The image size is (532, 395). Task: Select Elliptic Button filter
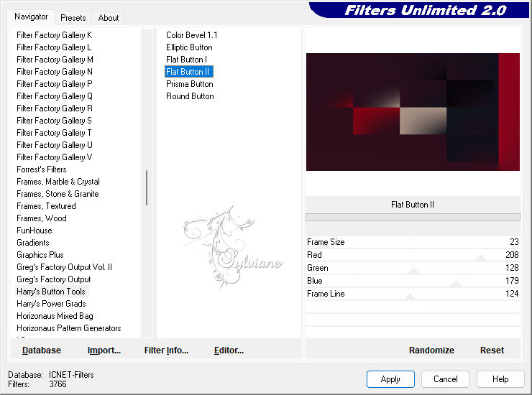[x=189, y=47]
